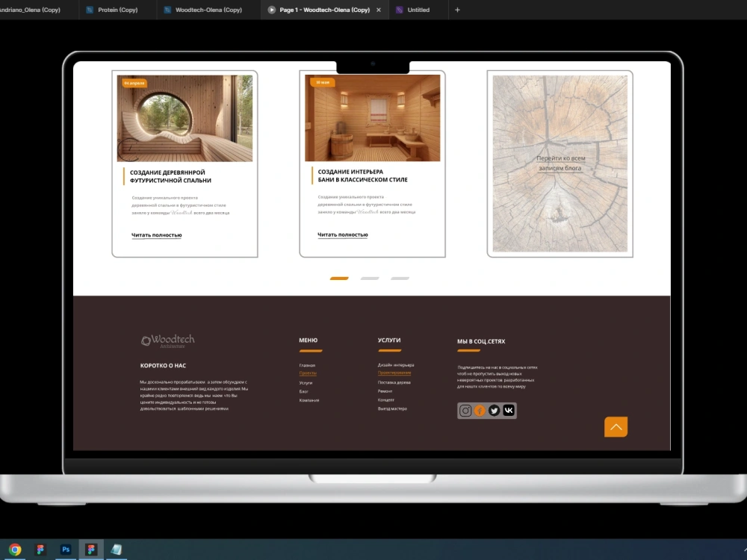Image resolution: width=747 pixels, height=560 pixels.
Task: Click the СОЗДАНИЕ ИНТЕРЬЕРА БАНИ В КЛАССИЧЕСКОМ СТИЛЕ heading
Action: tap(362, 175)
